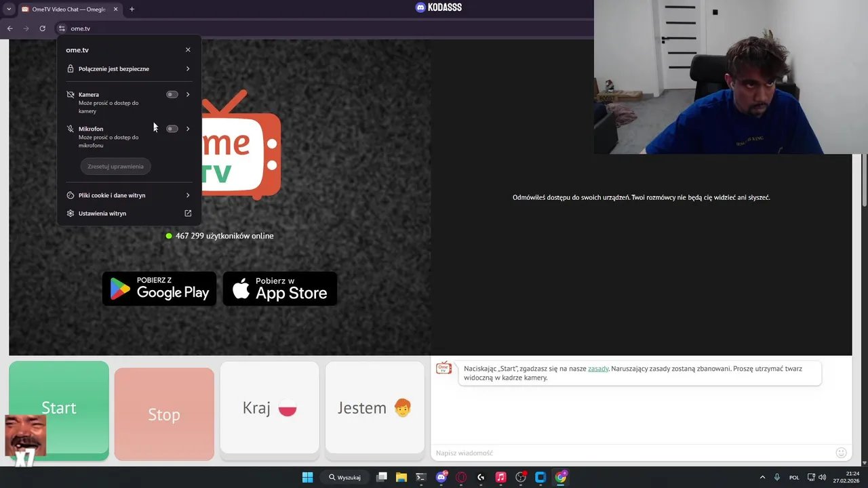
Task: Click the browser forward arrow
Action: point(26,28)
